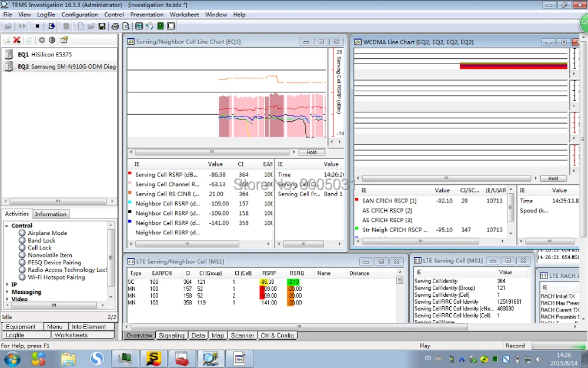Click Hold in the WCDMA Line Chart
Image resolution: width=588 pixels, height=368 pixels.
[553, 178]
